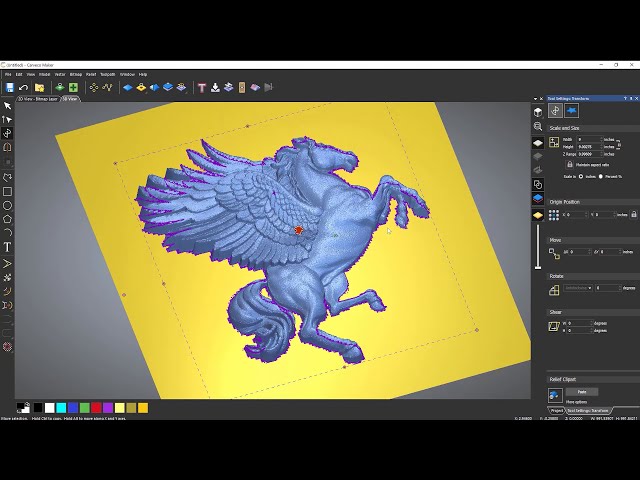Toggle the Maintain aspect ratio lock
This screenshot has height=480, width=640.
click(570, 164)
